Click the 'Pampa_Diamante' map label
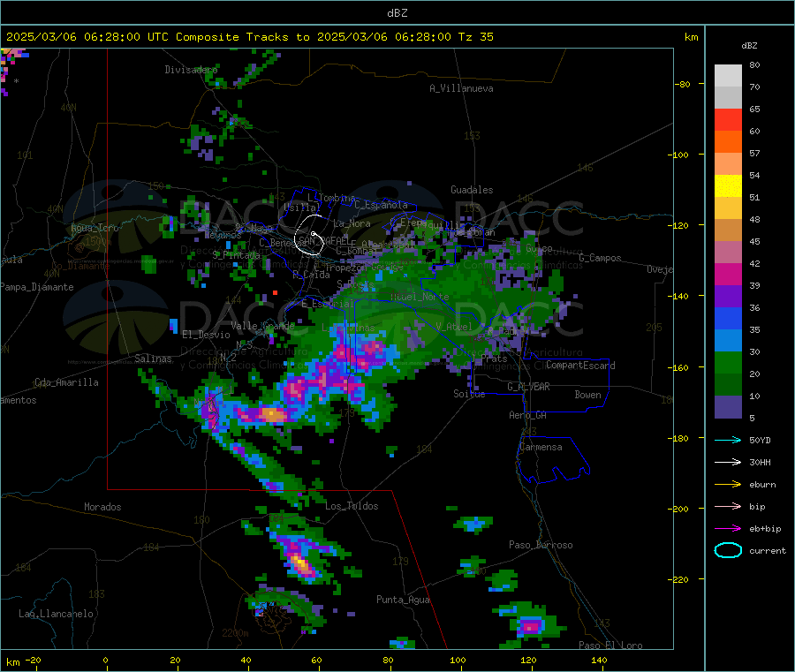The image size is (795, 672). (x=37, y=287)
